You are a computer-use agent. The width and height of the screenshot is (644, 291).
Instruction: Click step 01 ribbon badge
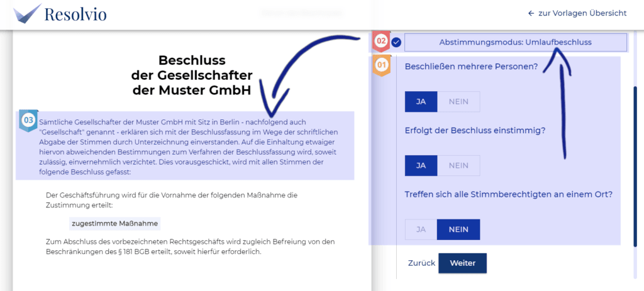pyautogui.click(x=380, y=65)
